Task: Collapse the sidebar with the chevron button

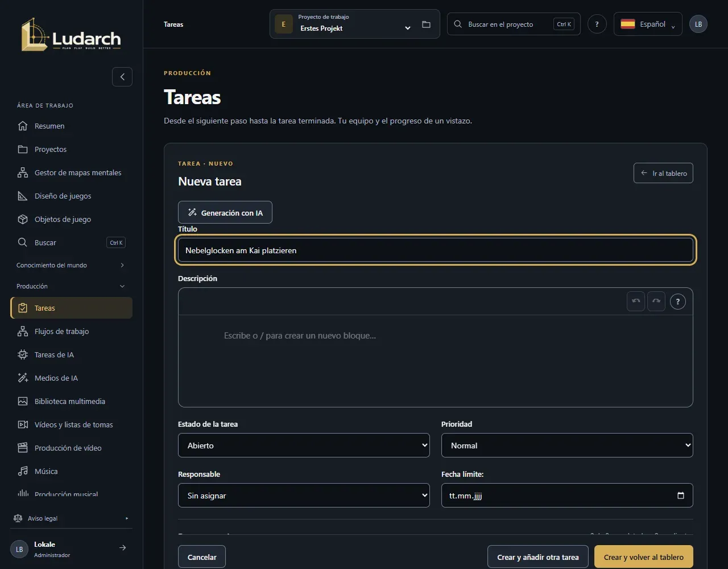Action: coord(122,77)
